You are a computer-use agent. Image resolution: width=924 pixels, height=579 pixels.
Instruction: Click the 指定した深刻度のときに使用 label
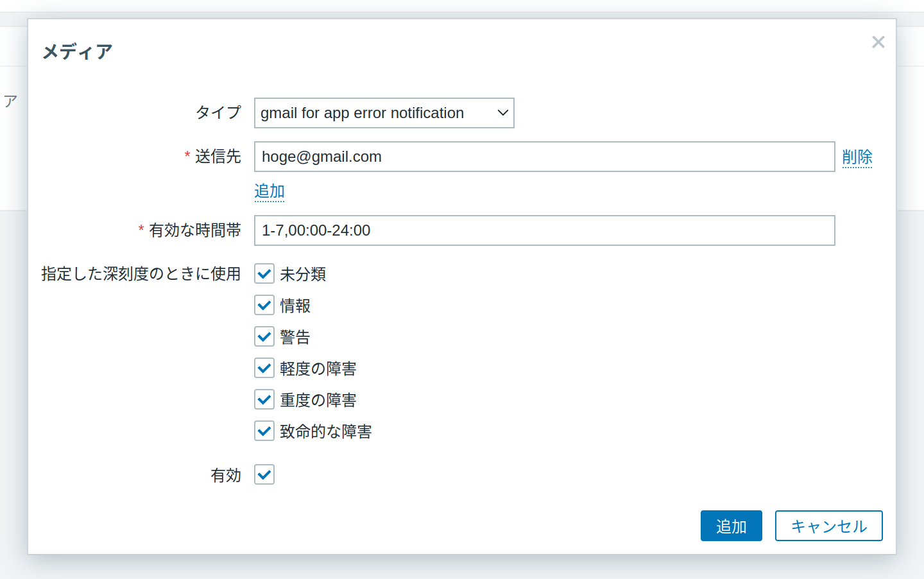[x=141, y=273]
